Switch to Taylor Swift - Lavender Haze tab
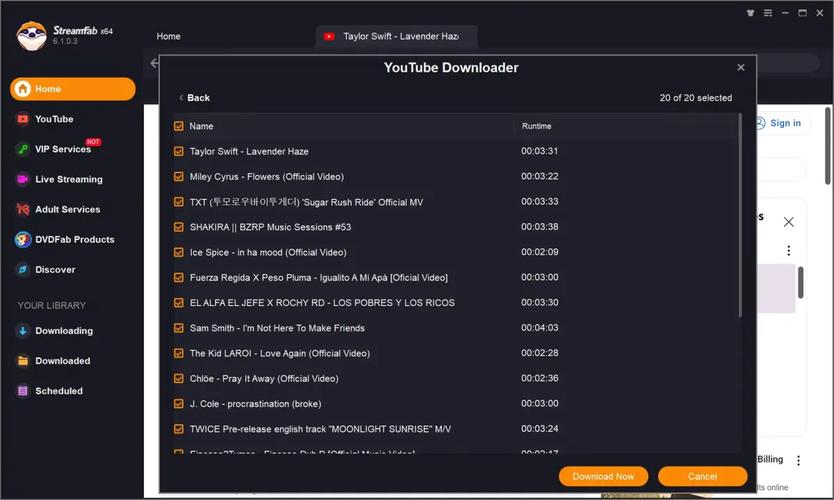 tap(396, 36)
